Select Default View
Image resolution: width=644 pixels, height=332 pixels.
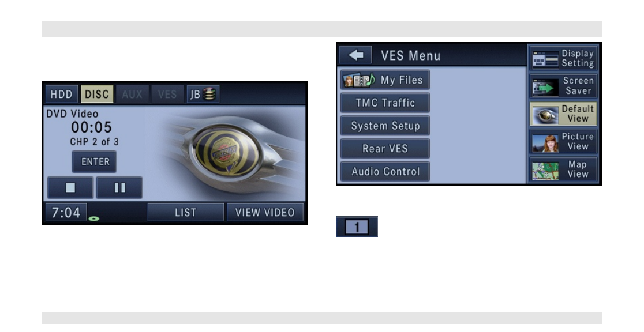[x=563, y=114]
